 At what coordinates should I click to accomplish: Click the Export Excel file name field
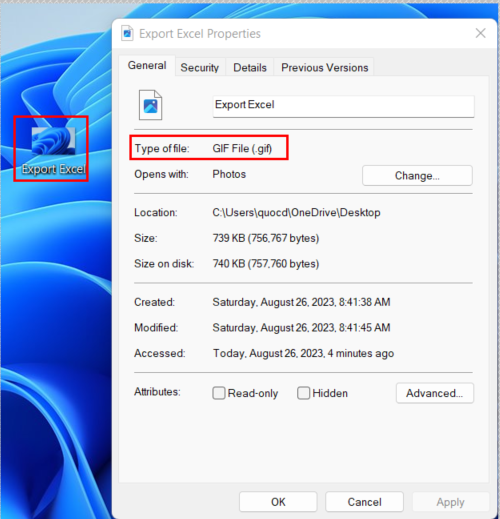click(x=343, y=106)
